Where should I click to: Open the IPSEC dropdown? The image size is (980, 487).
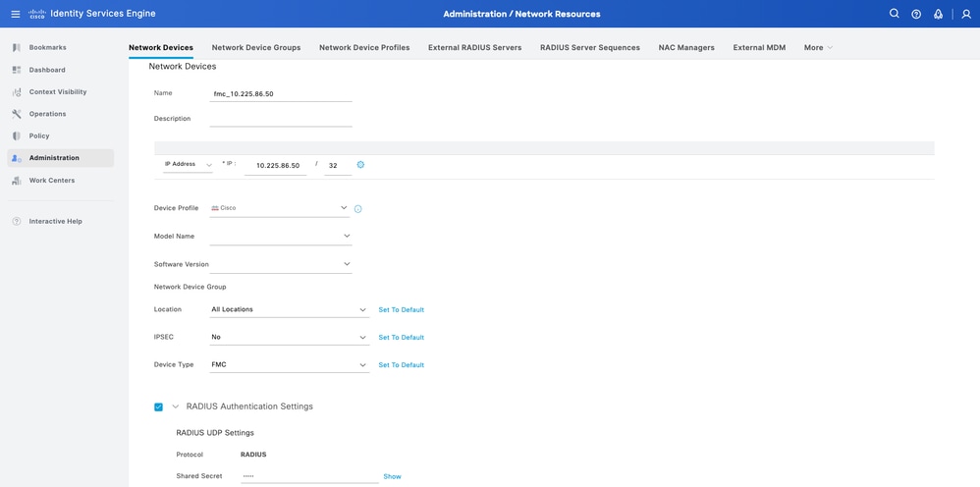pyautogui.click(x=290, y=337)
